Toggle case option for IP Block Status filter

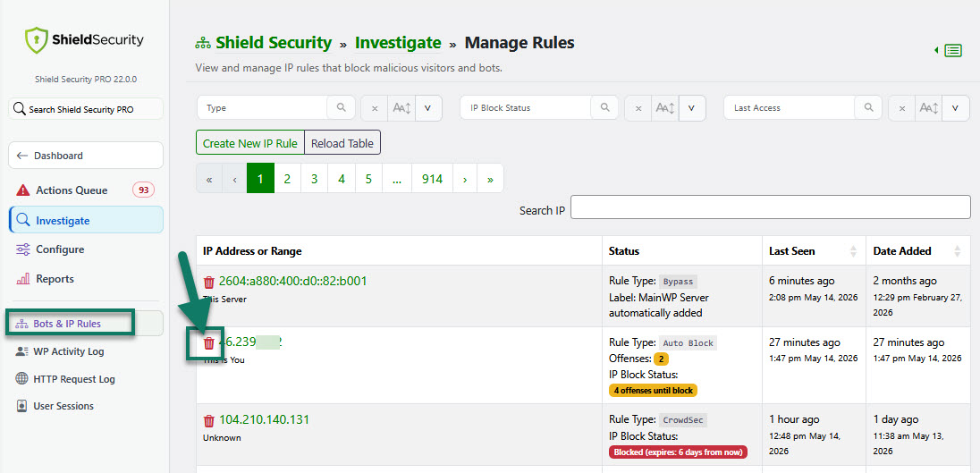tap(665, 108)
